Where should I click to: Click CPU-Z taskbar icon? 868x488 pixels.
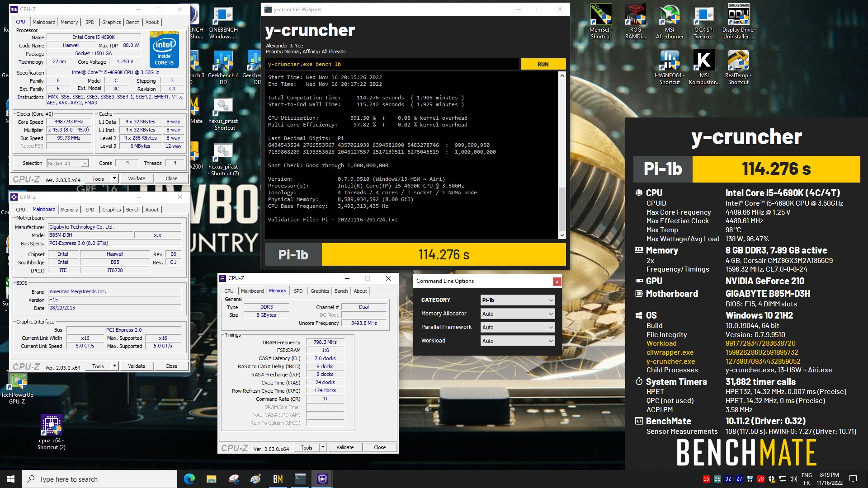coord(322,479)
